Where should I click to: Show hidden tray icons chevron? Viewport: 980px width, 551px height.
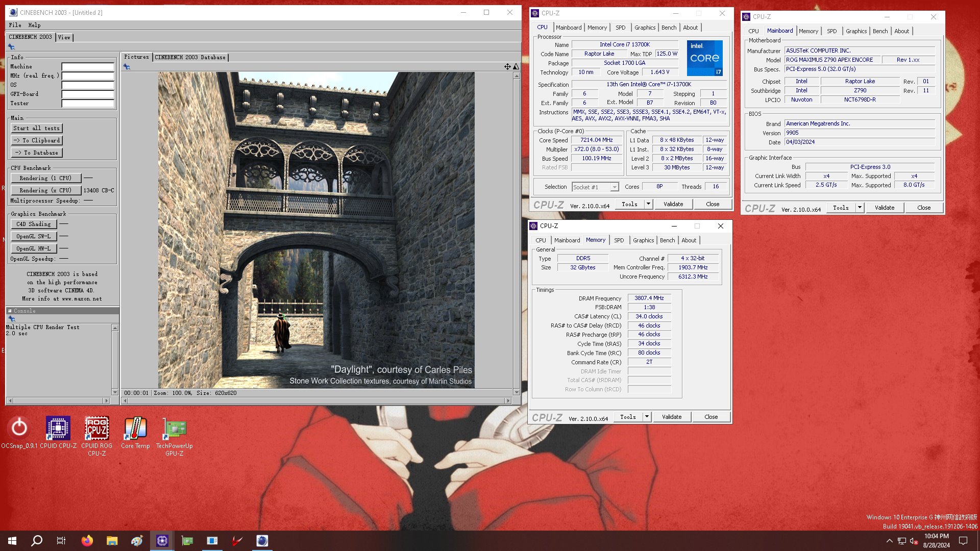tap(889, 541)
